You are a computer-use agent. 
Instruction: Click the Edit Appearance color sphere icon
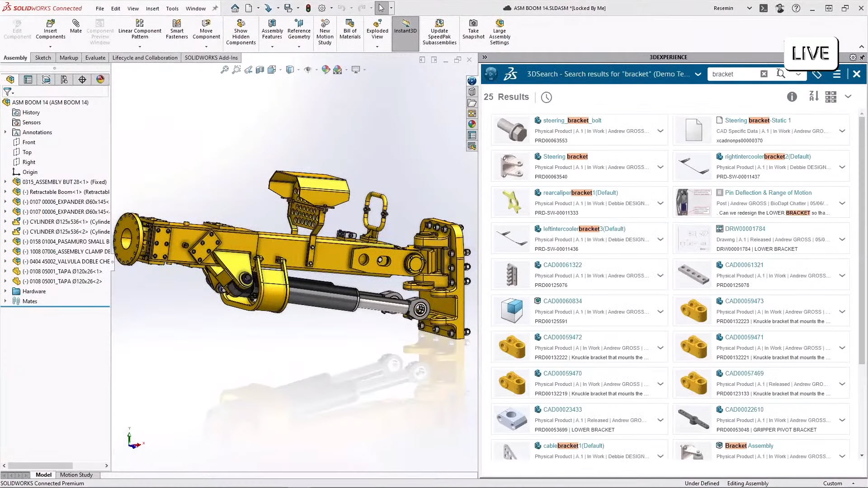coord(326,69)
